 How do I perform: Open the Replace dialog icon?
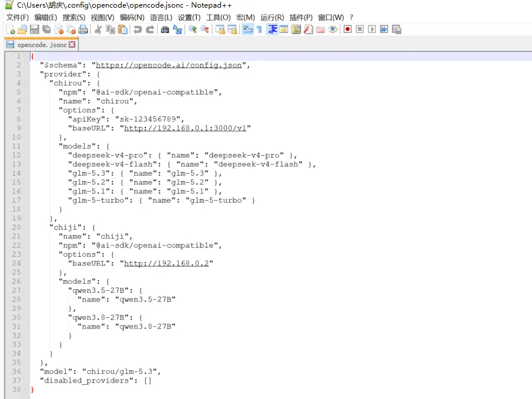click(x=177, y=29)
